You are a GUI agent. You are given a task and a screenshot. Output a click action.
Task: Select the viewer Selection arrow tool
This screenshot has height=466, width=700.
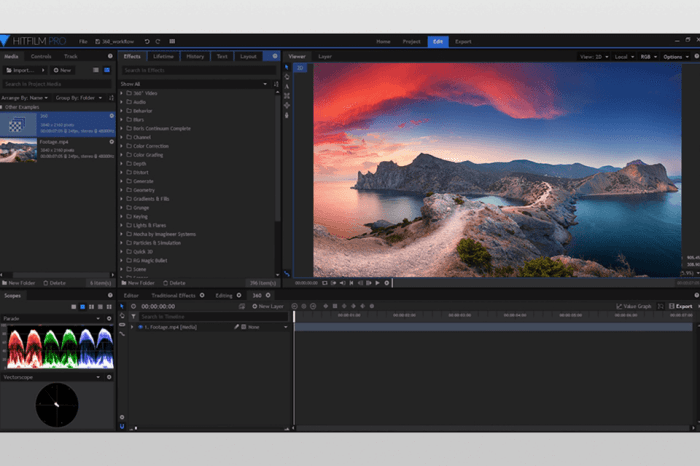pos(287,67)
